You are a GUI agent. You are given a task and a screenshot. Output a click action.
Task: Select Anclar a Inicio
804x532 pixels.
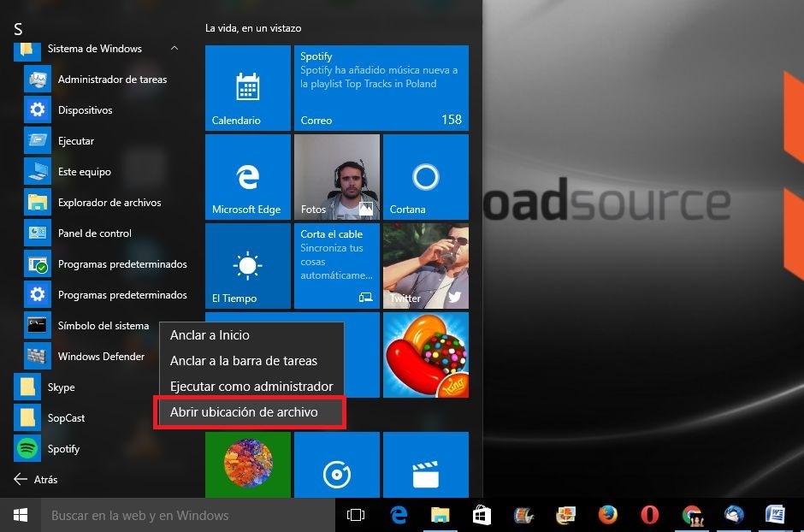[x=251, y=335]
